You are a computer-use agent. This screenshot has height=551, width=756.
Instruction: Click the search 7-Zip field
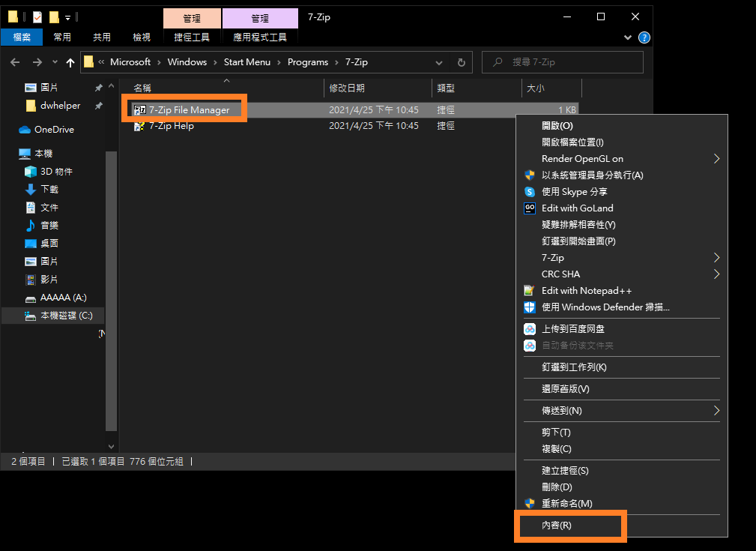point(563,62)
